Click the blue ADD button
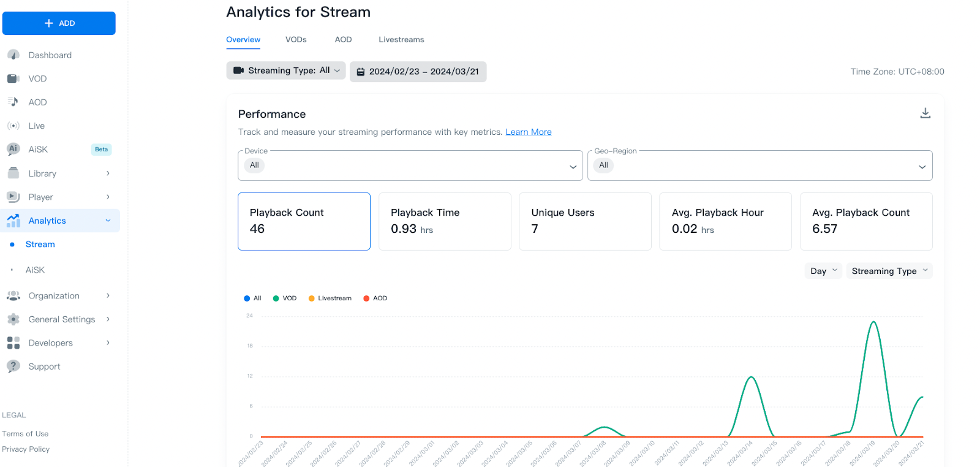This screenshot has width=980, height=467. tap(59, 23)
